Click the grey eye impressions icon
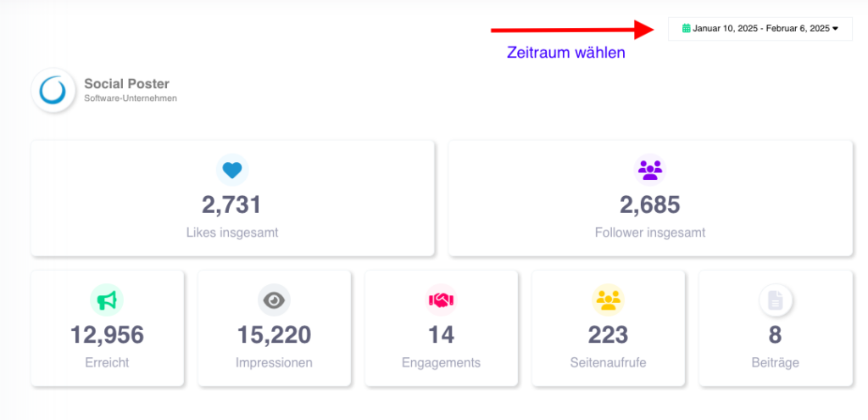The height and width of the screenshot is (420, 868). coord(274,300)
